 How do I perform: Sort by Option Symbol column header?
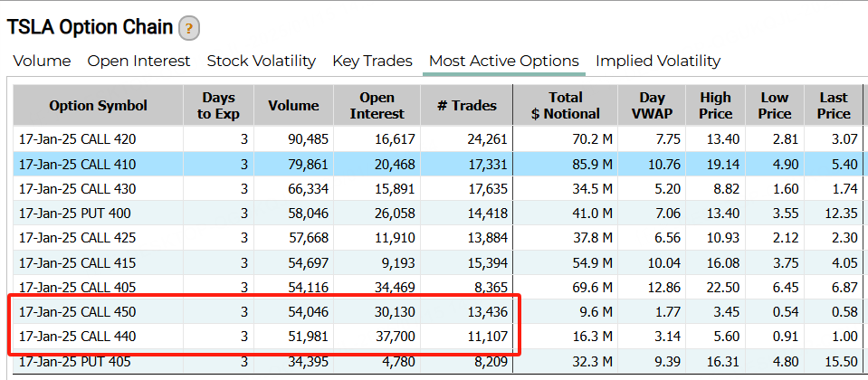(99, 106)
